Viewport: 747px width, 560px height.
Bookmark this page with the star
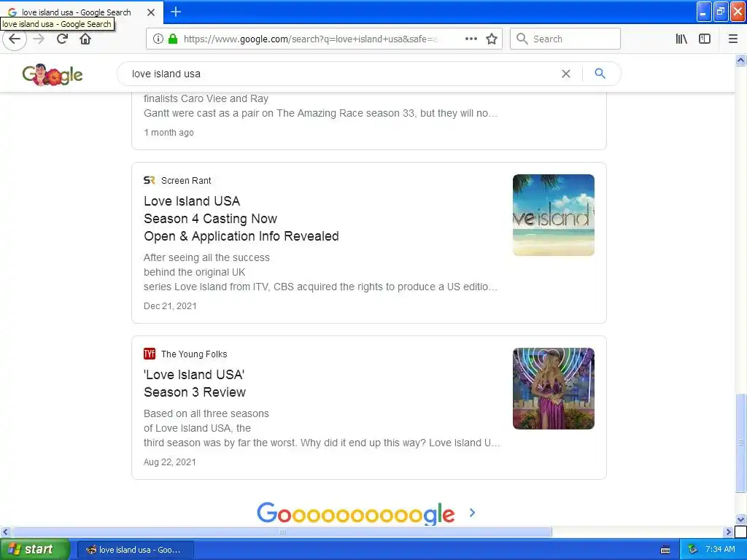[492, 39]
